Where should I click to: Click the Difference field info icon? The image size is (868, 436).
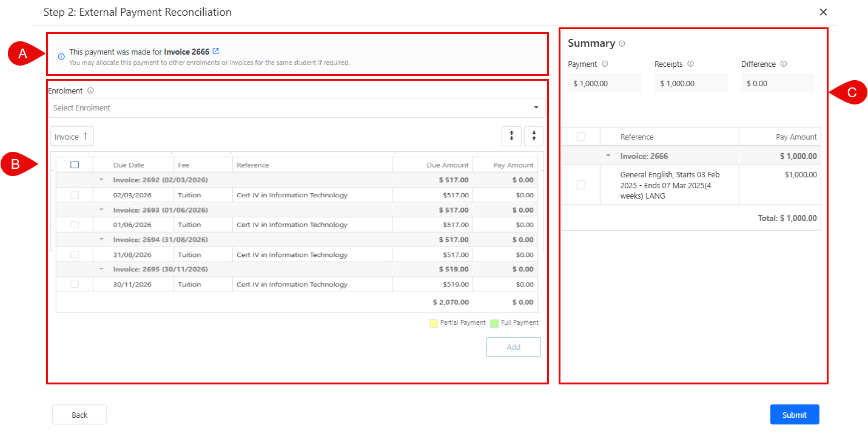(784, 64)
